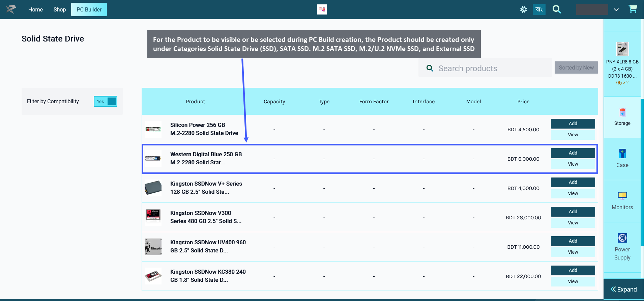Select the Power Supply component icon
The image size is (644, 301).
[x=622, y=238]
